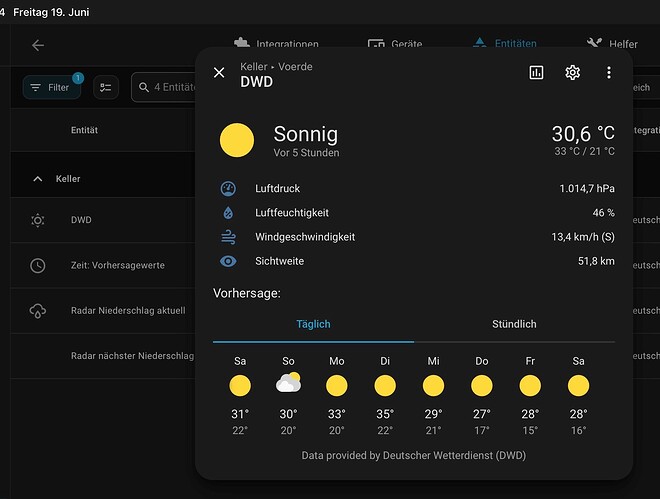The height and width of the screenshot is (499, 660).
Task: Click Thursday's sunny forecast icon
Action: click(482, 386)
